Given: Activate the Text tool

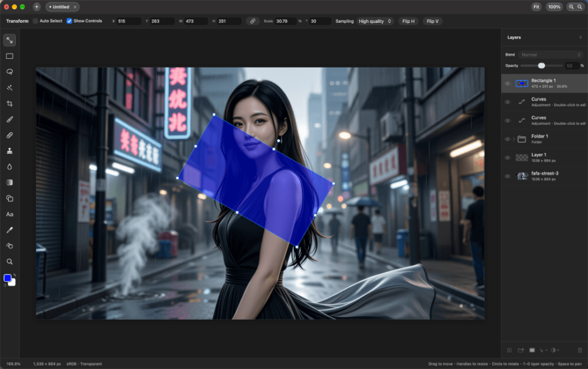Looking at the screenshot, I should click(10, 214).
